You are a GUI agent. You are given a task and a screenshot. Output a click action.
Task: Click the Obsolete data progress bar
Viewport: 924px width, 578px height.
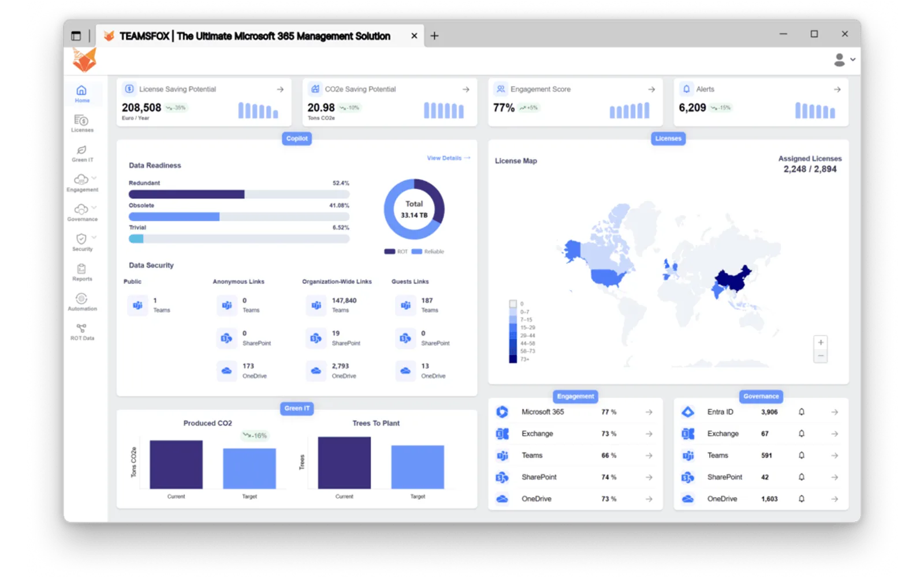pos(239,217)
